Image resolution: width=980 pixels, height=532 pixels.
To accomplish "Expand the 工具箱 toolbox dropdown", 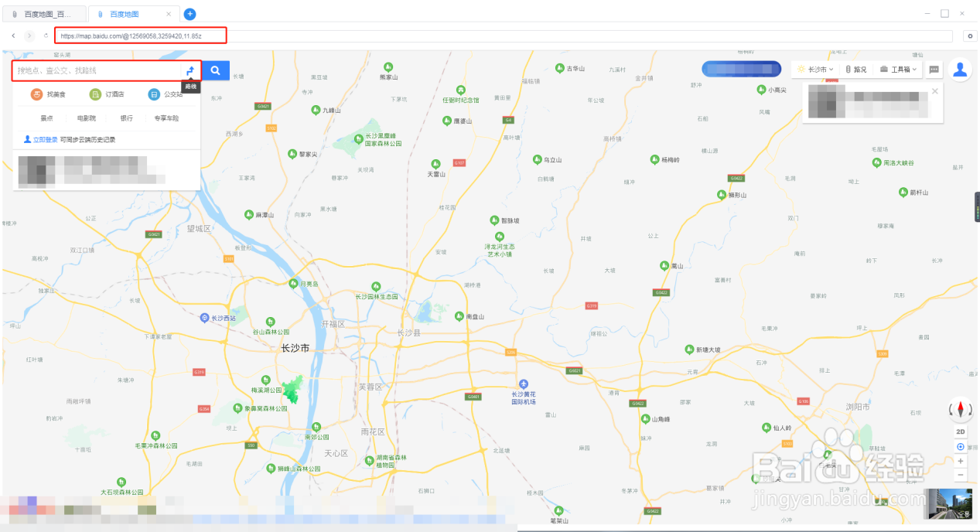I will (900, 70).
